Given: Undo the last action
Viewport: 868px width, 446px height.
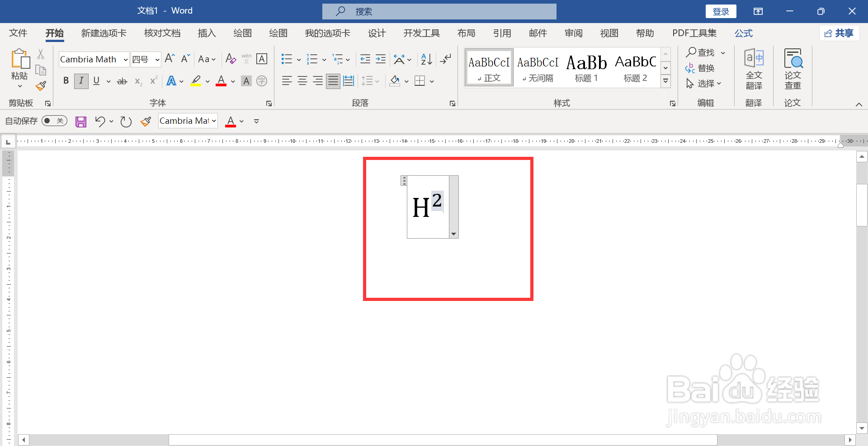Looking at the screenshot, I should [100, 121].
